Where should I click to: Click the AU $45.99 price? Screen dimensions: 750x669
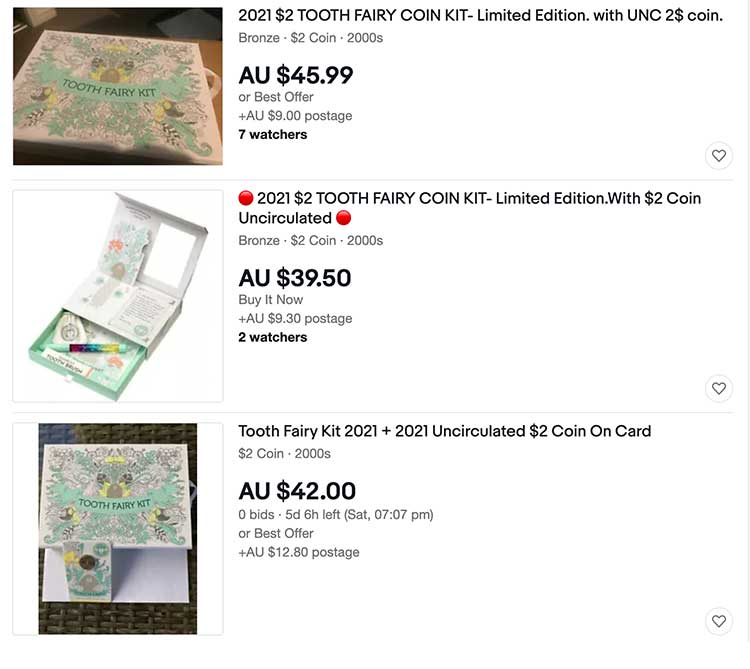(x=296, y=75)
